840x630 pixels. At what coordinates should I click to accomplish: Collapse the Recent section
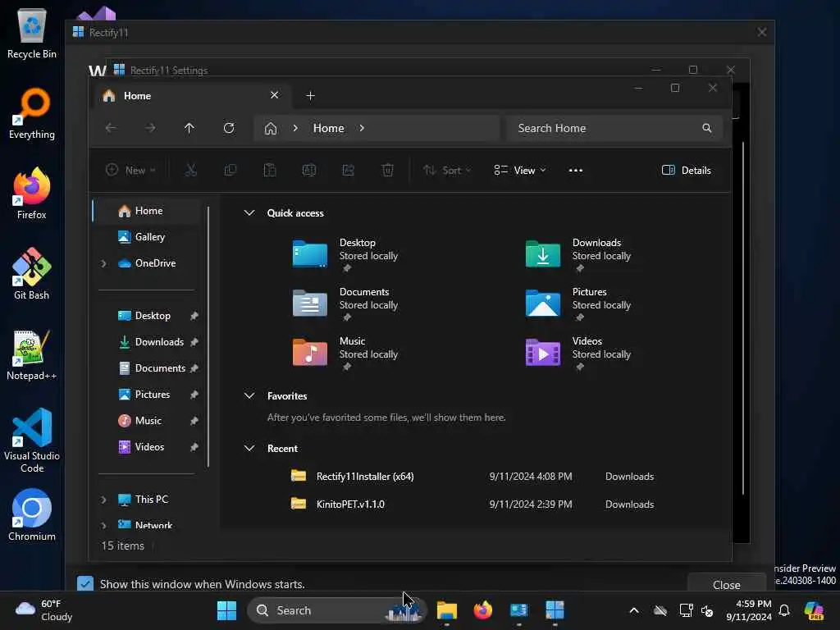[249, 449]
